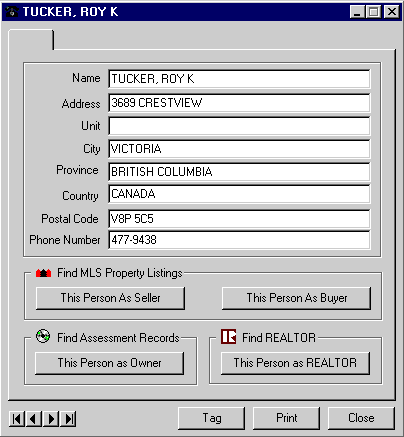The image size is (404, 437).
Task: Tag this contact record
Action: (x=212, y=418)
